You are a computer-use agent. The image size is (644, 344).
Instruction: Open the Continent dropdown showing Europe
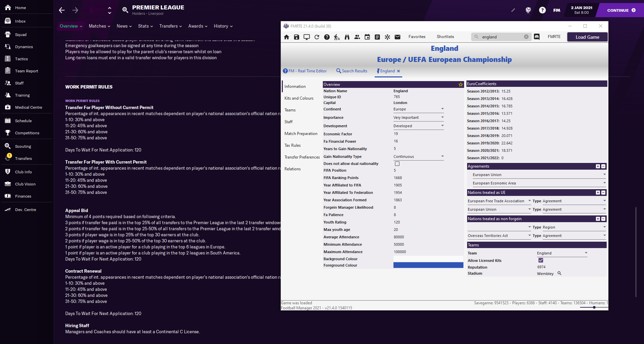(419, 109)
